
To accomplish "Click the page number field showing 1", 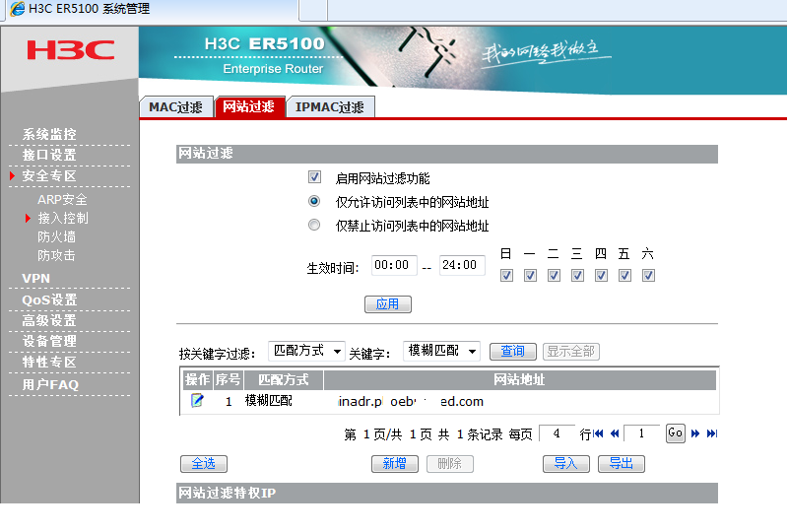I will 642,433.
